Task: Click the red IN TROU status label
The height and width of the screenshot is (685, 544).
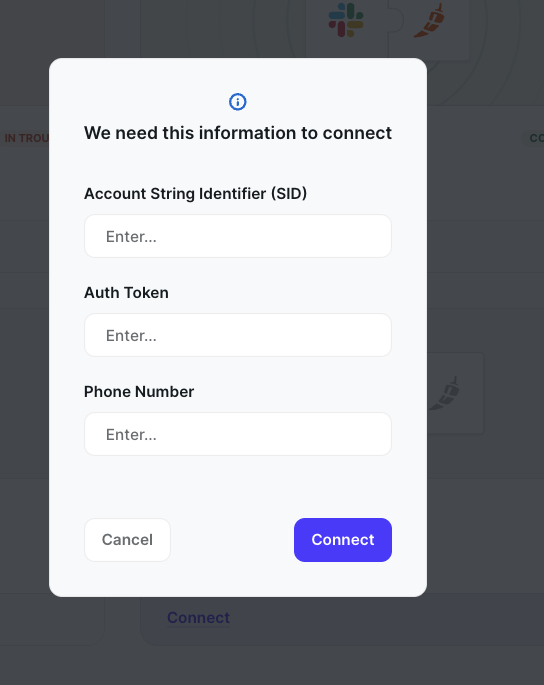Action: point(26,138)
